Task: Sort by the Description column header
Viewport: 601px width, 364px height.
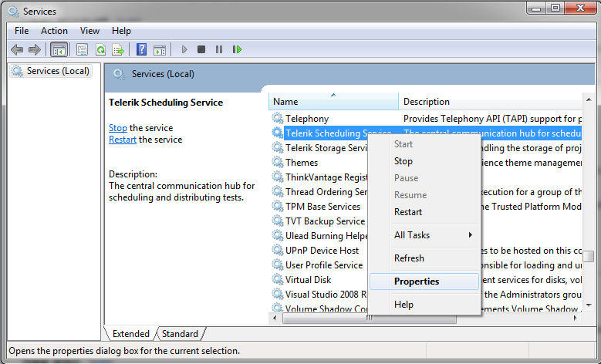Action: pyautogui.click(x=490, y=102)
